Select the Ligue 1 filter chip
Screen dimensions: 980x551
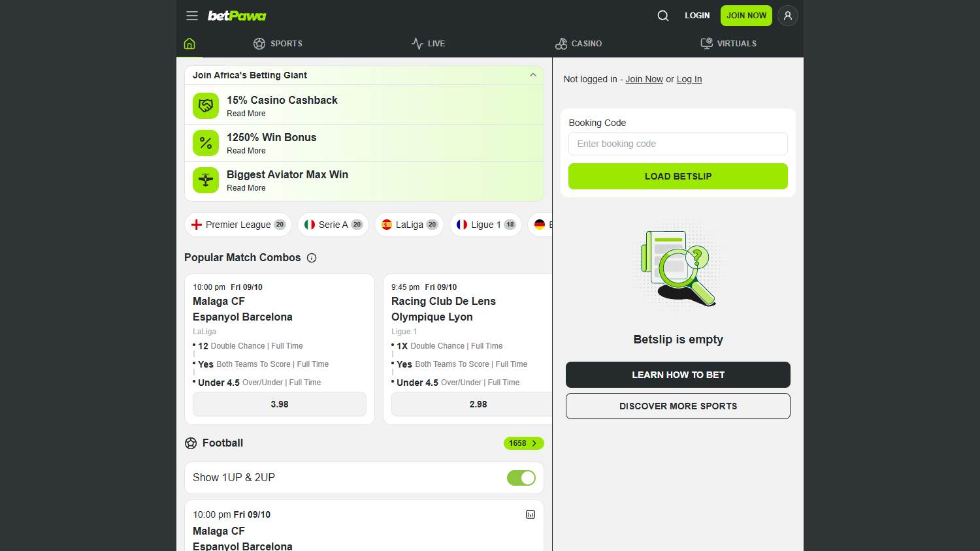[485, 225]
